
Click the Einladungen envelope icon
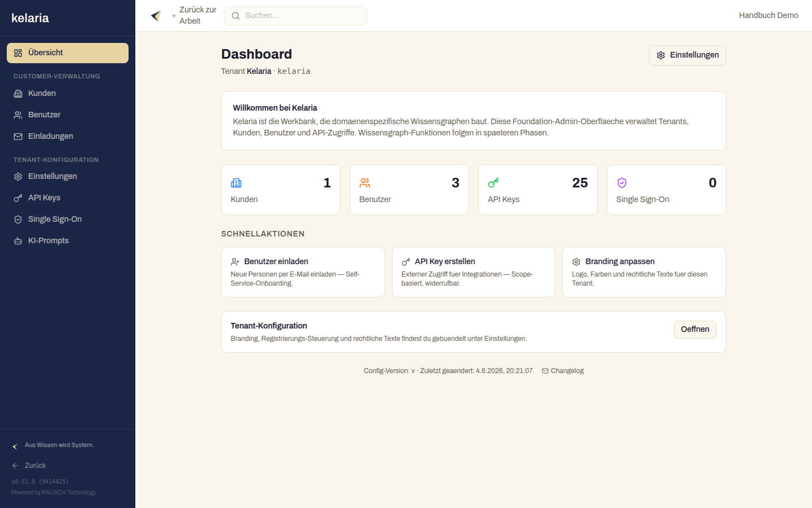18,137
